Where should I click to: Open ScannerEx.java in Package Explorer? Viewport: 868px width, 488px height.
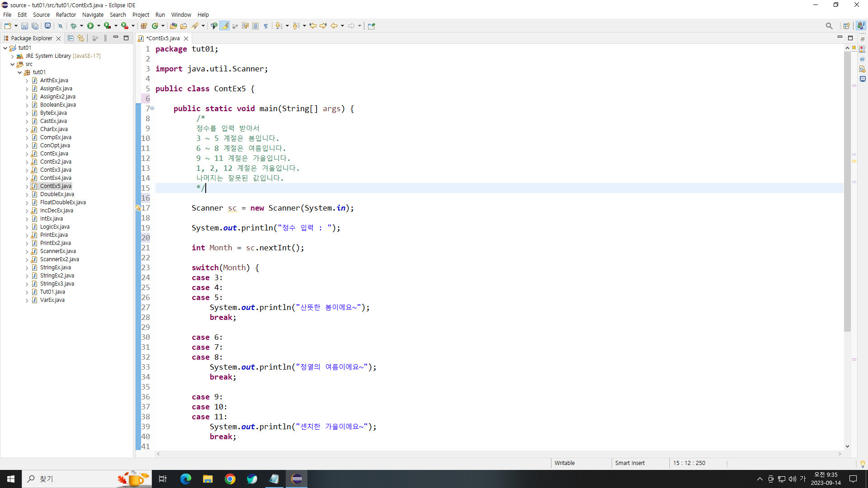(x=58, y=251)
